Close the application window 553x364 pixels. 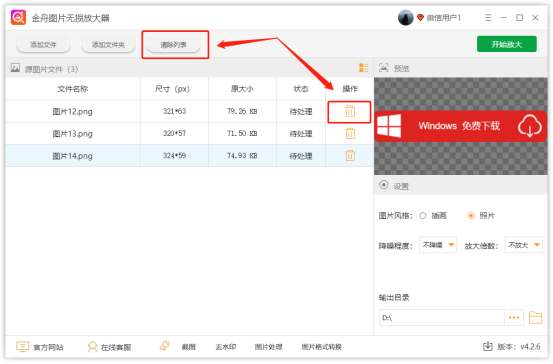535,18
